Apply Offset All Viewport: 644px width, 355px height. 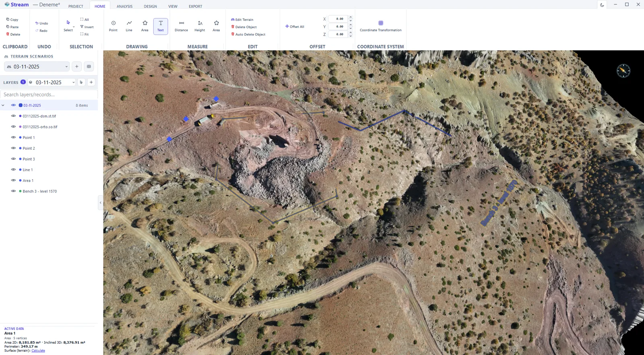pos(295,27)
